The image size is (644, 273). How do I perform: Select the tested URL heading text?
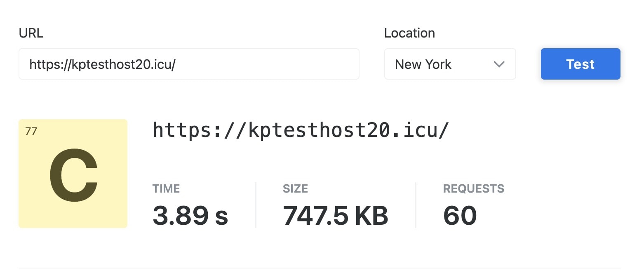pyautogui.click(x=300, y=130)
